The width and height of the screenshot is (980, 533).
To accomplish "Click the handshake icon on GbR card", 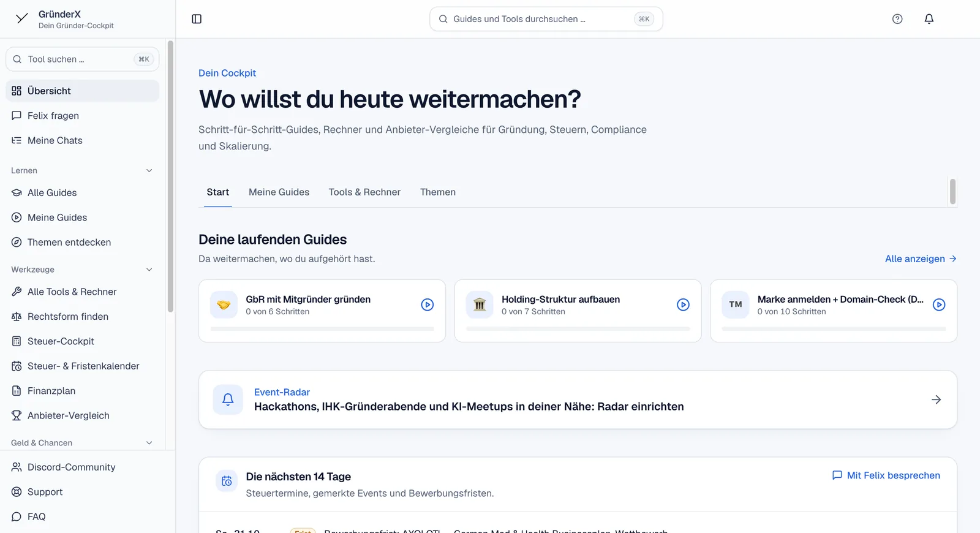I will pos(224,304).
